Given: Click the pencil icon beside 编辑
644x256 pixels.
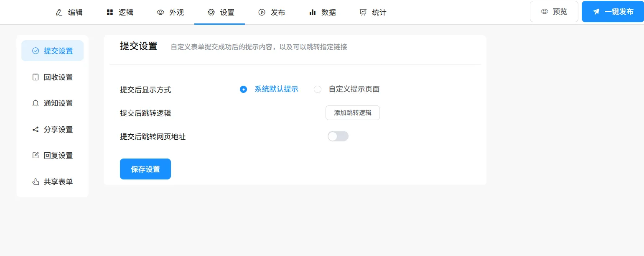Looking at the screenshot, I should [59, 12].
